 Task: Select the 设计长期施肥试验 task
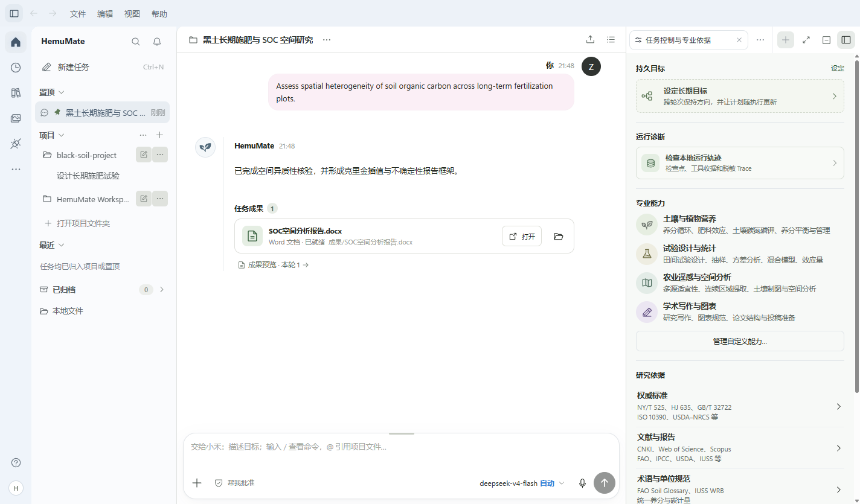88,176
